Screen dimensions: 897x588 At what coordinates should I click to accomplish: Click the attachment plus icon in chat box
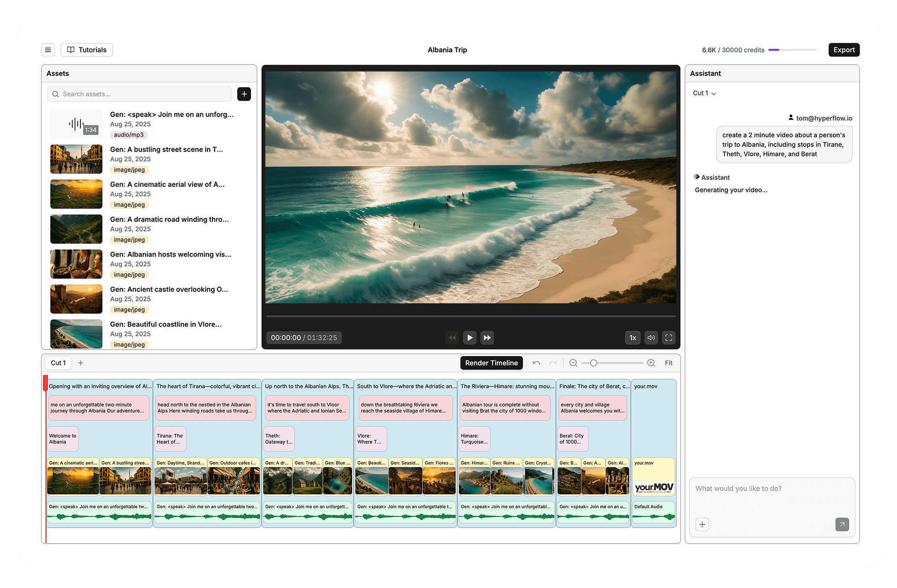pos(702,524)
